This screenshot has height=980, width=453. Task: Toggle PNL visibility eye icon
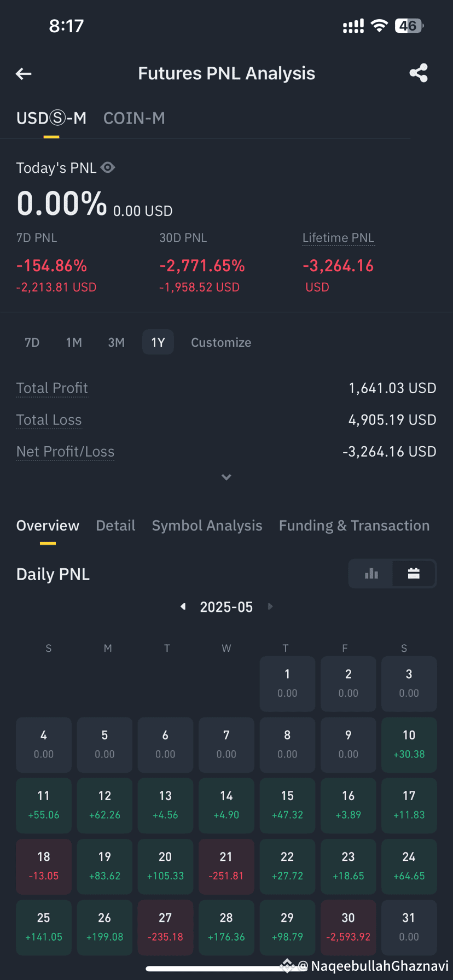pyautogui.click(x=108, y=167)
